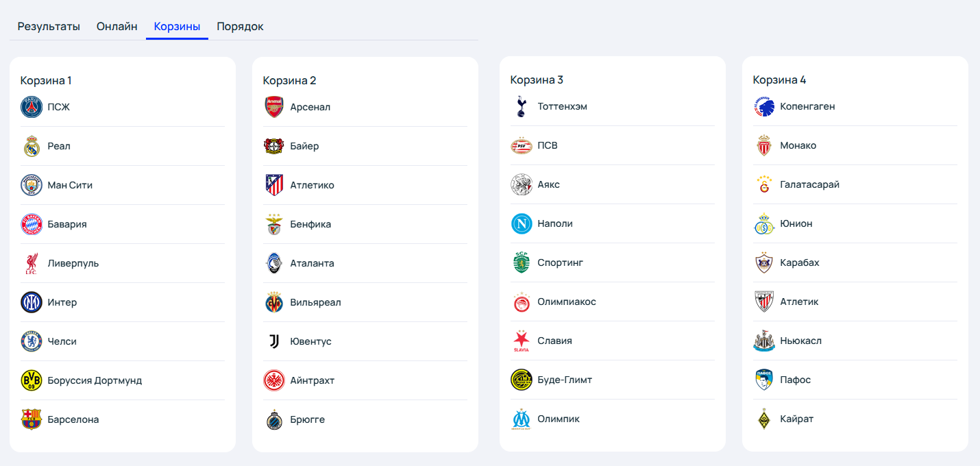Click the Real Madrid crest icon
Screen dimensions: 980x466
tap(32, 147)
